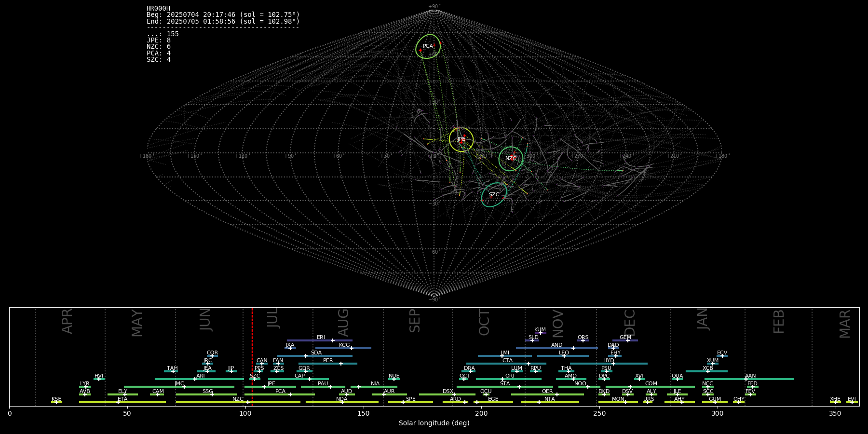Viewport: 868px width, 434px height.
Task: Click the 'JPE: 8' count line
Action: 159,41
